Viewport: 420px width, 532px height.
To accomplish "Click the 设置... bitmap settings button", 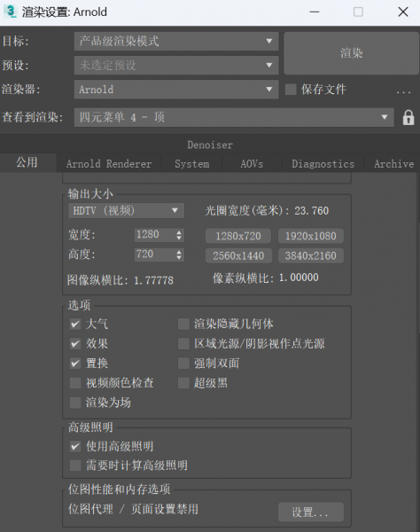I will tap(311, 512).
